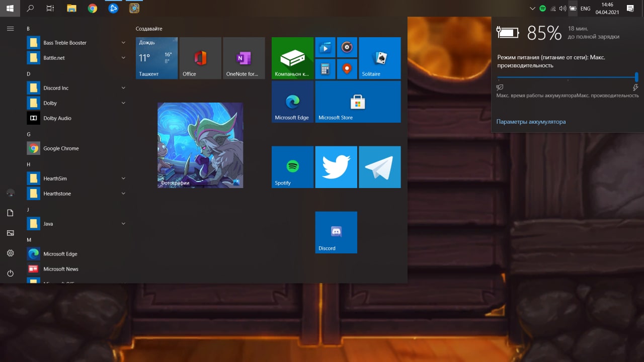Open the Ташкент weather tile
This screenshot has height=362, width=644.
156,58
